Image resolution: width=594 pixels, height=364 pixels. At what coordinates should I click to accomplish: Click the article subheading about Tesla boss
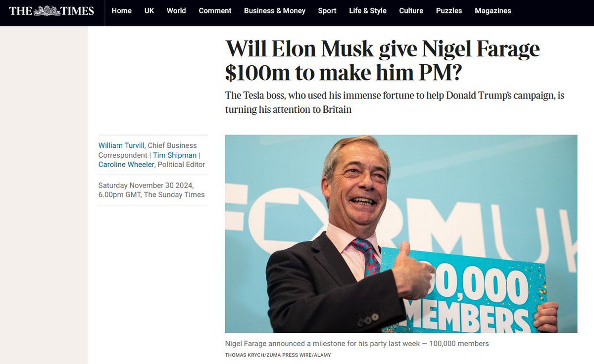coord(395,102)
